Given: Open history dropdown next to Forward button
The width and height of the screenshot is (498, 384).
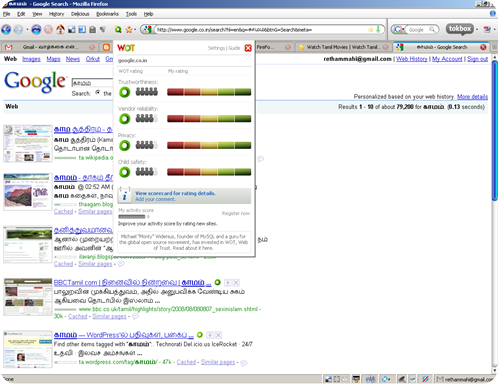Looking at the screenshot, I should coord(27,30).
